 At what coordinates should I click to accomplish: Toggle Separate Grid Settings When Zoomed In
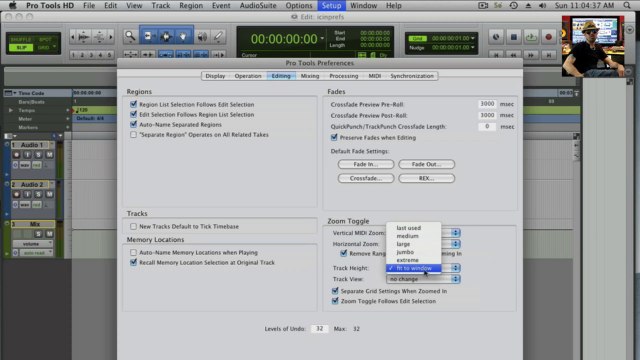[x=335, y=291]
